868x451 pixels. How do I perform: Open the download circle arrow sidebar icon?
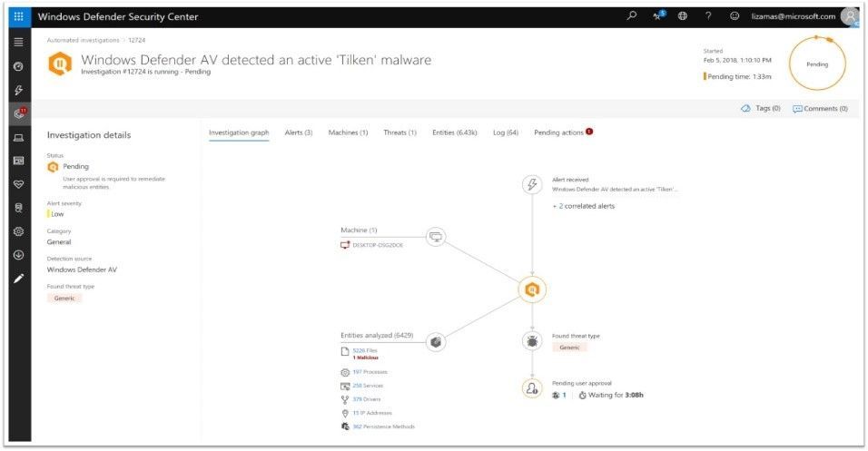pos(18,255)
